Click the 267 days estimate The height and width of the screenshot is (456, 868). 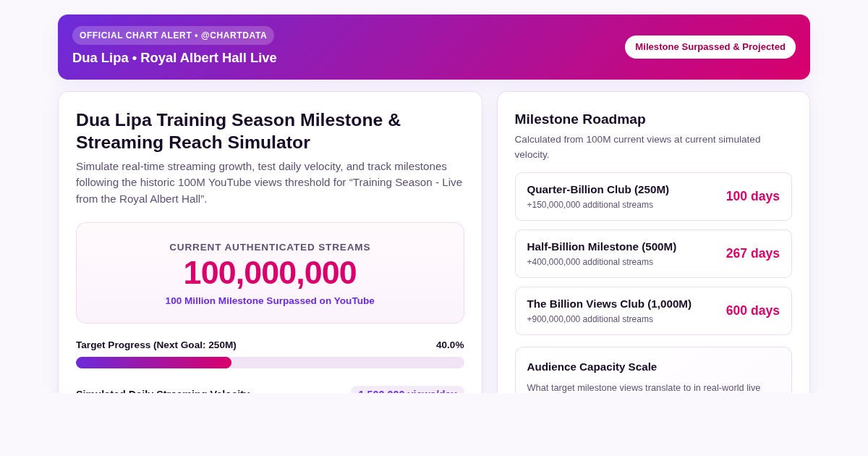pyautogui.click(x=752, y=253)
